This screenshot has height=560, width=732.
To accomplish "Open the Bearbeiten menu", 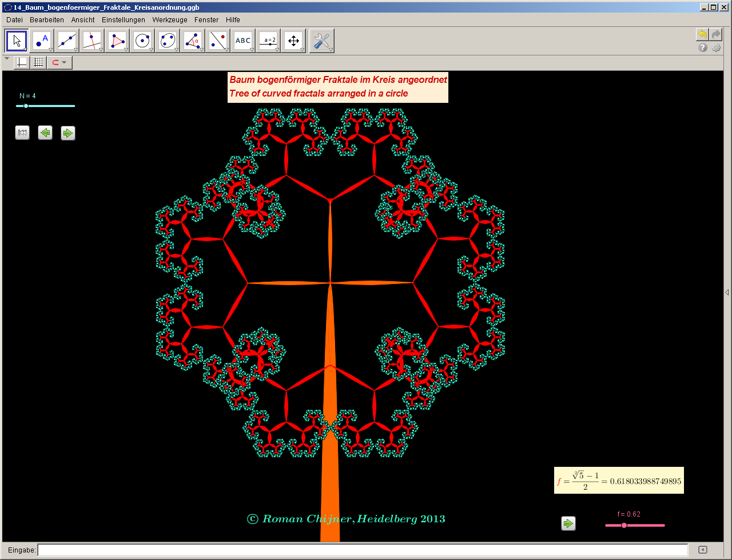I will 47,19.
